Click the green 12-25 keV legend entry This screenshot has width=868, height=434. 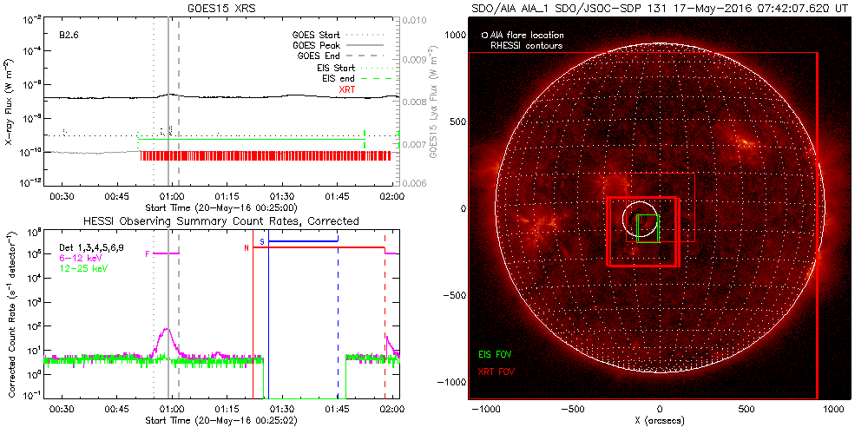coord(78,268)
